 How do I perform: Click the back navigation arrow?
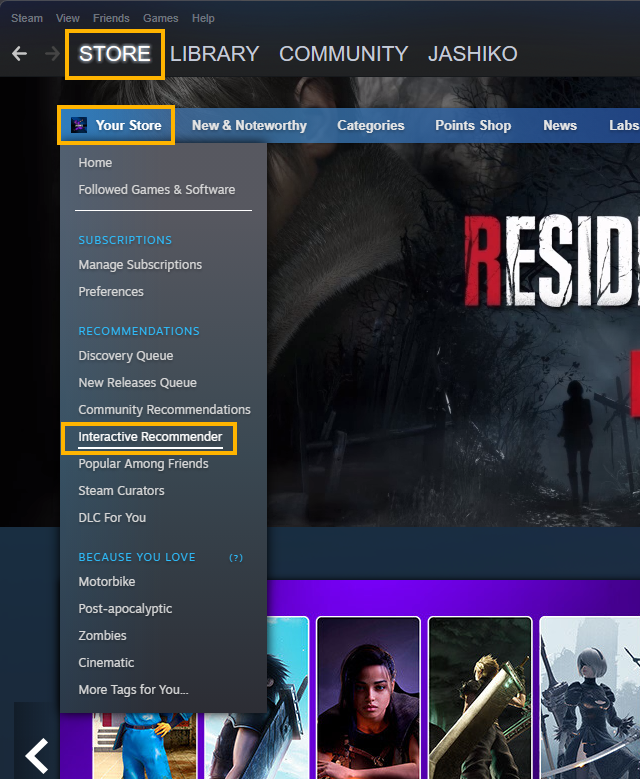coord(19,54)
